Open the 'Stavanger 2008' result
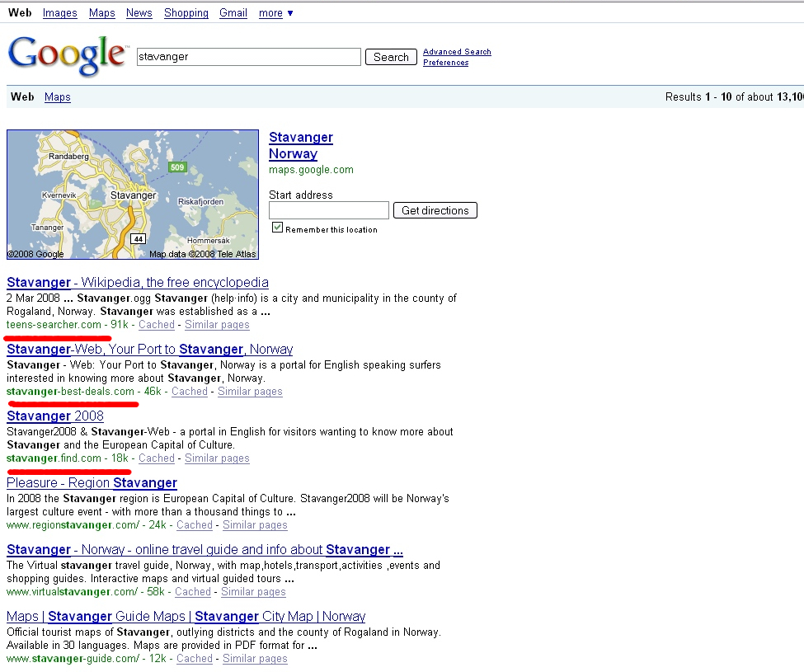 (55, 416)
